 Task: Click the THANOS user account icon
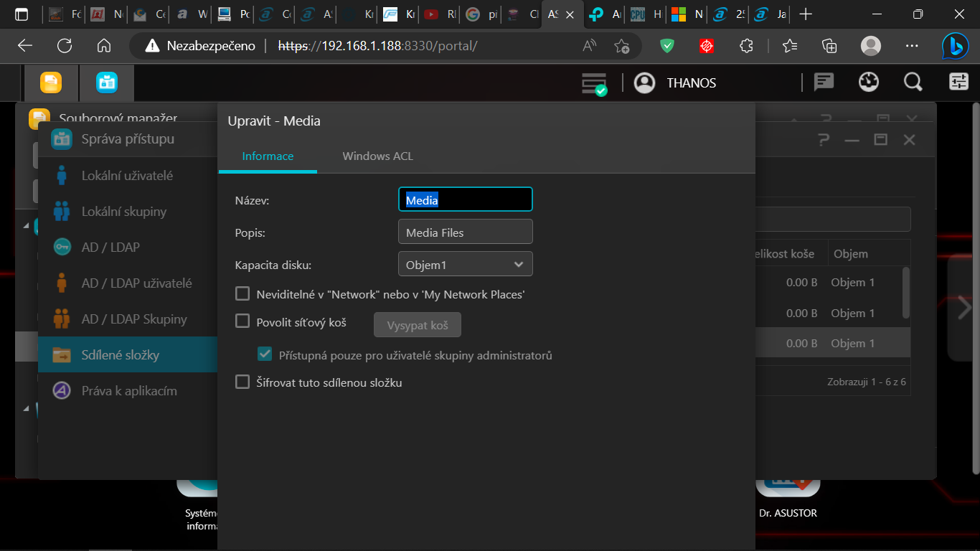point(645,83)
